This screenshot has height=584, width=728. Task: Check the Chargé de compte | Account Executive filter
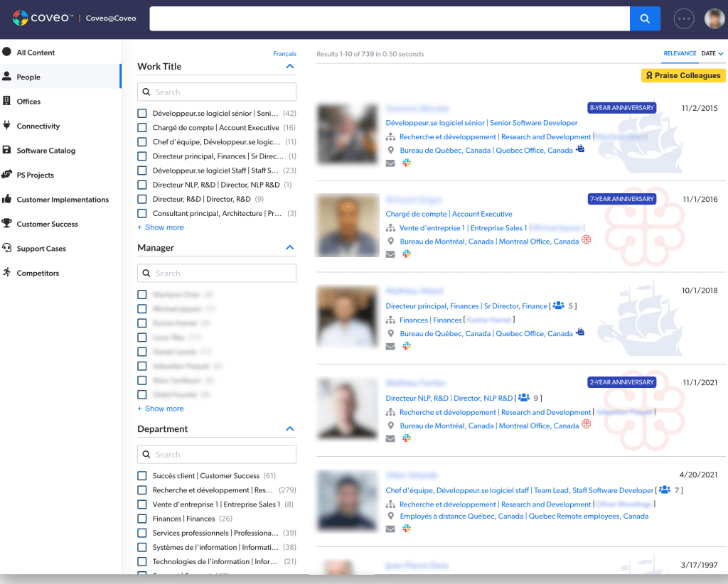coord(142,128)
